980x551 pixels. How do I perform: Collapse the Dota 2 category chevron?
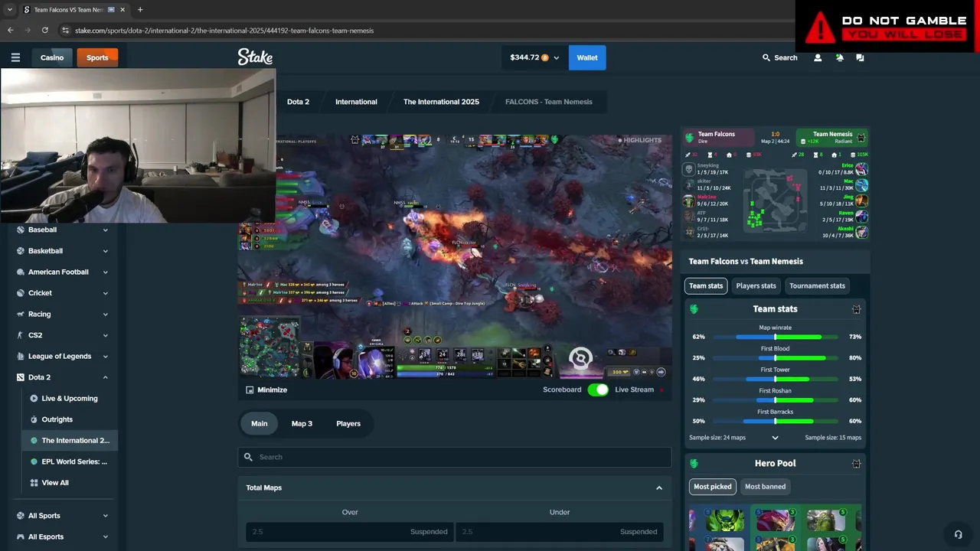[105, 377]
